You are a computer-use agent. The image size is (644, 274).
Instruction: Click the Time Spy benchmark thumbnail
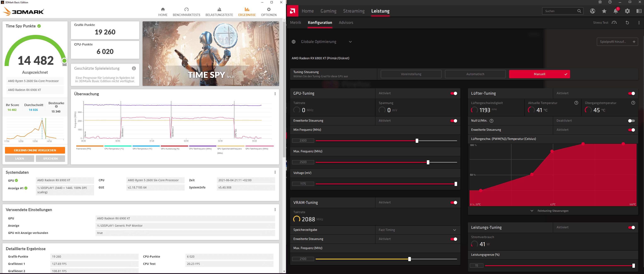[211, 54]
